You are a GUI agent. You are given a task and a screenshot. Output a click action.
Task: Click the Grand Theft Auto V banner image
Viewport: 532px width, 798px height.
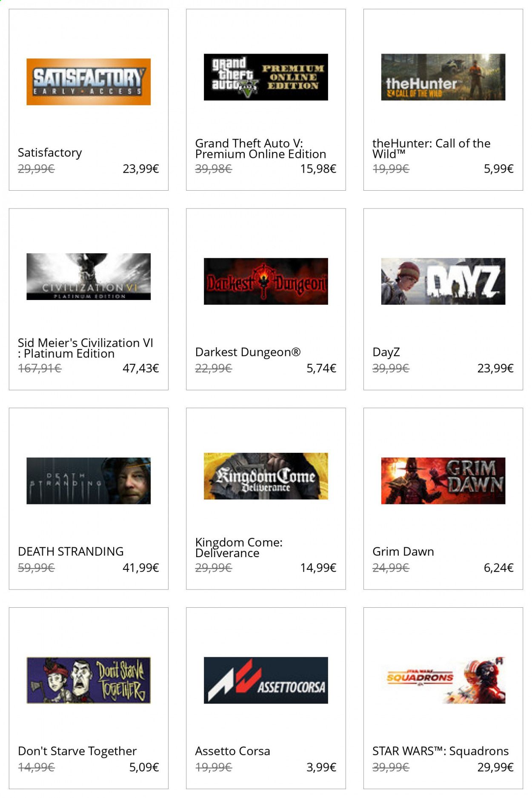(x=266, y=77)
